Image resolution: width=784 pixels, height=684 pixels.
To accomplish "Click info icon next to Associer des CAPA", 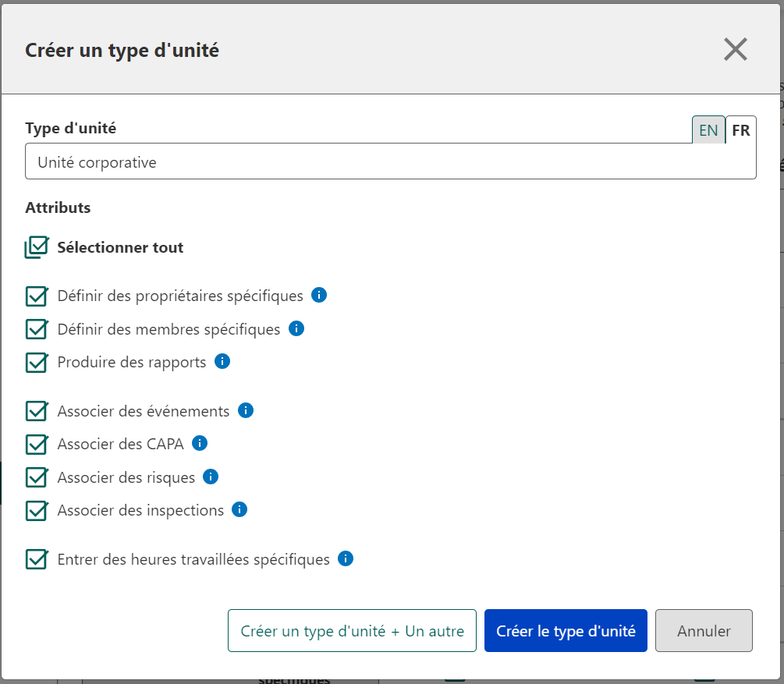I will point(200,443).
